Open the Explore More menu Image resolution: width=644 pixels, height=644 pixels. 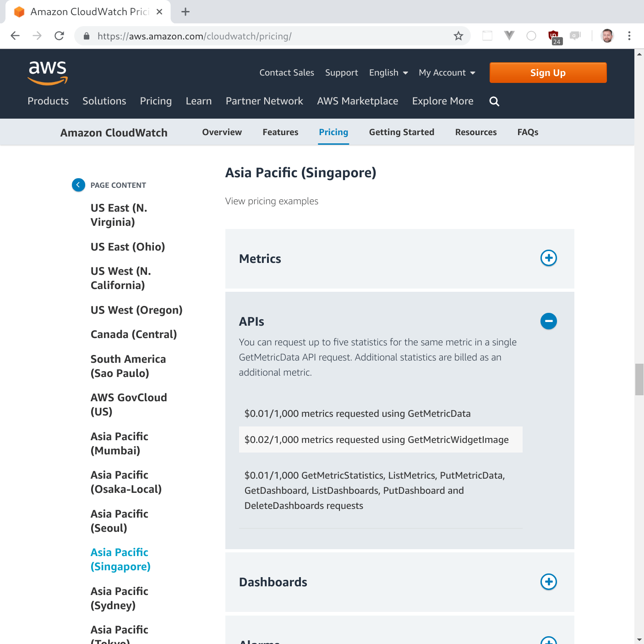[443, 101]
